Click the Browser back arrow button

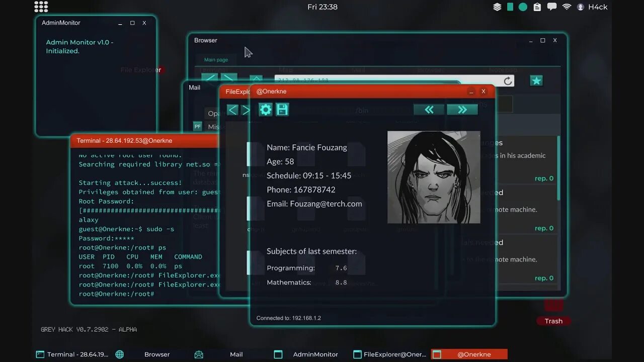click(x=209, y=79)
